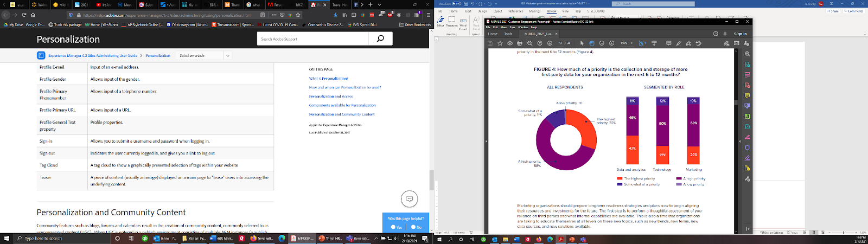Select the Review ribbon tab in Word

tap(551, 11)
